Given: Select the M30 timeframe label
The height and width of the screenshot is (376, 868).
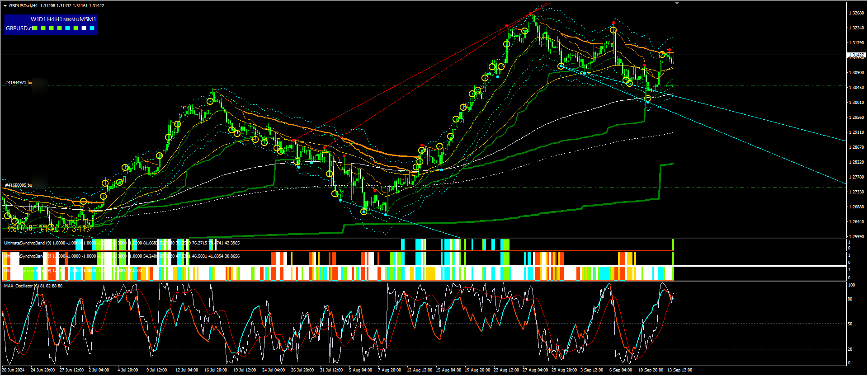Looking at the screenshot, I should (67, 19).
